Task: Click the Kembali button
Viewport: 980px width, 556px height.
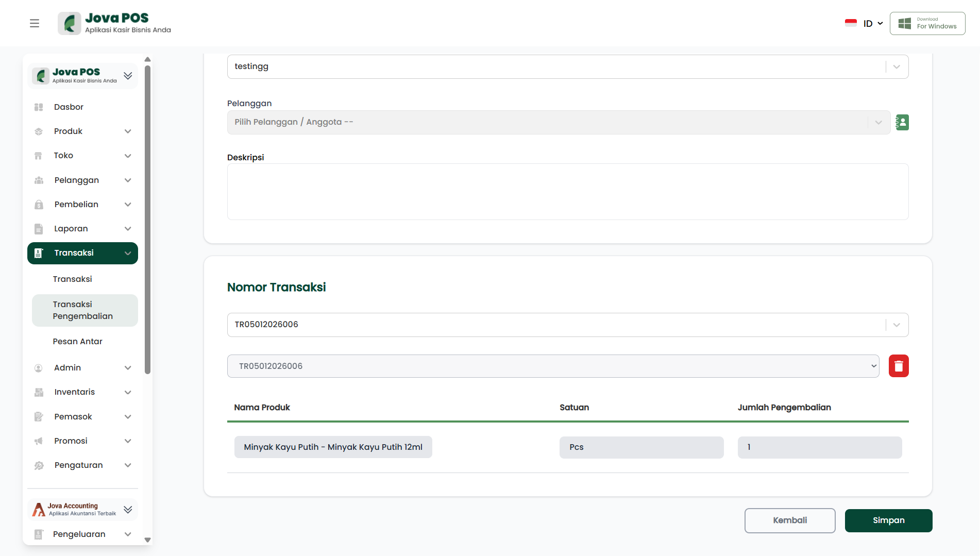Action: (789, 520)
